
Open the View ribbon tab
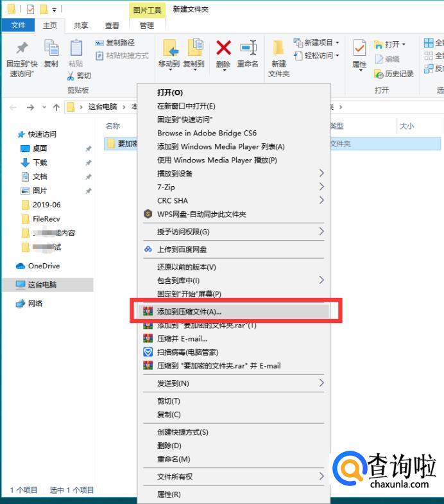[112, 26]
